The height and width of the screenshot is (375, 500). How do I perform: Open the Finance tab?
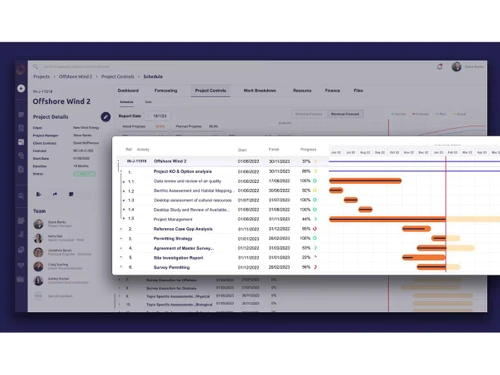[x=332, y=91]
